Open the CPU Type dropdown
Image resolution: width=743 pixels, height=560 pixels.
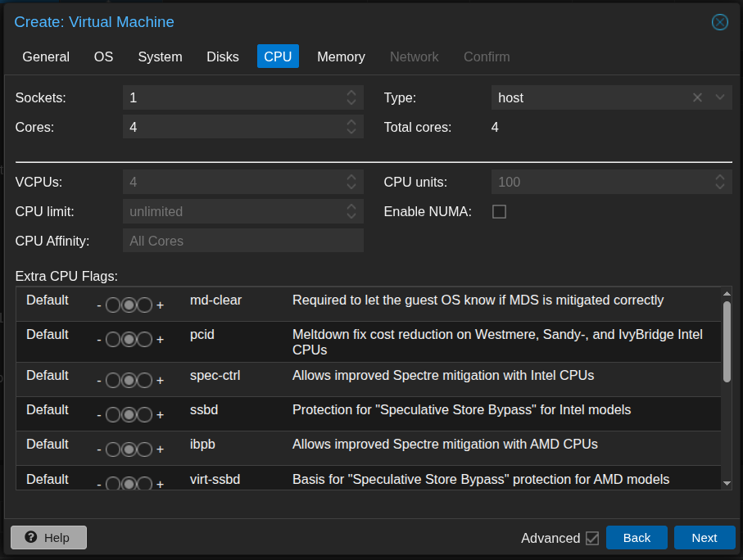click(x=720, y=97)
